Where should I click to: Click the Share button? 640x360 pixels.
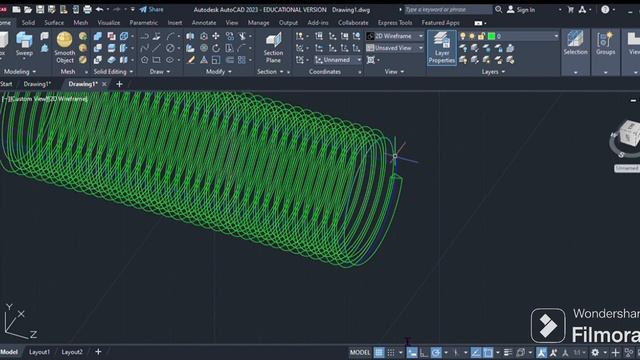(151, 9)
